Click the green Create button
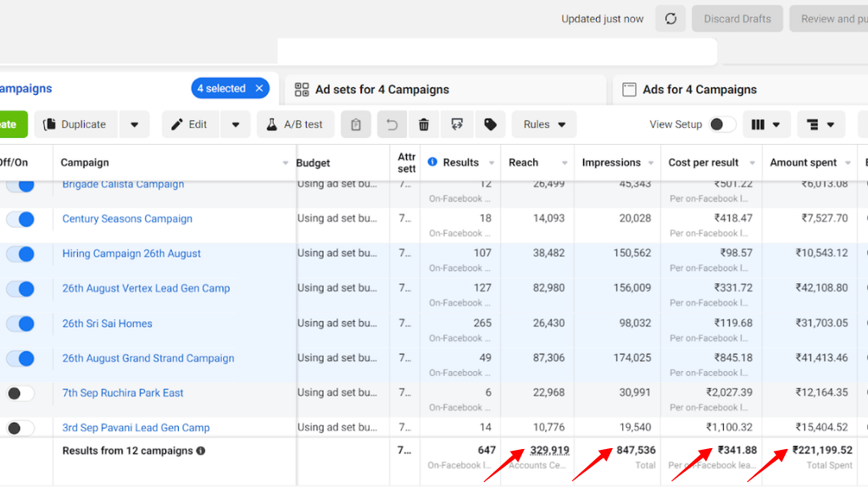The width and height of the screenshot is (868, 488). pos(14,125)
